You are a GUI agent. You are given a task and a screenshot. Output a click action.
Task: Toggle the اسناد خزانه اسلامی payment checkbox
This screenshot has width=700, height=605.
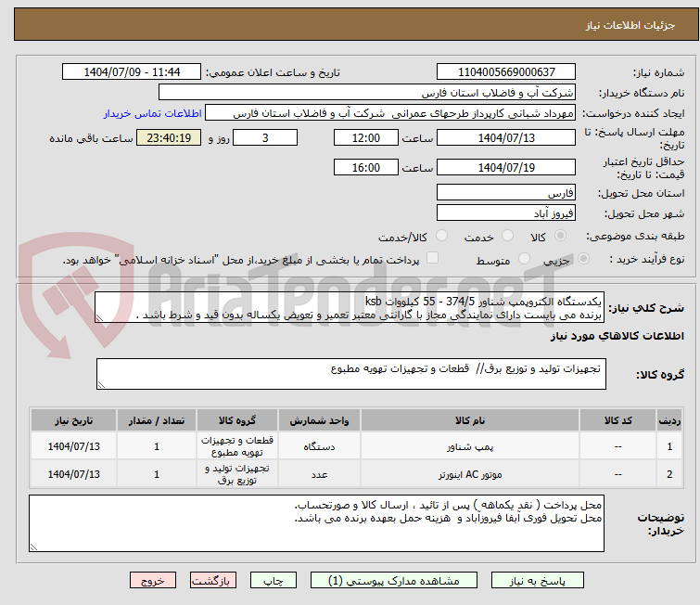[432, 258]
